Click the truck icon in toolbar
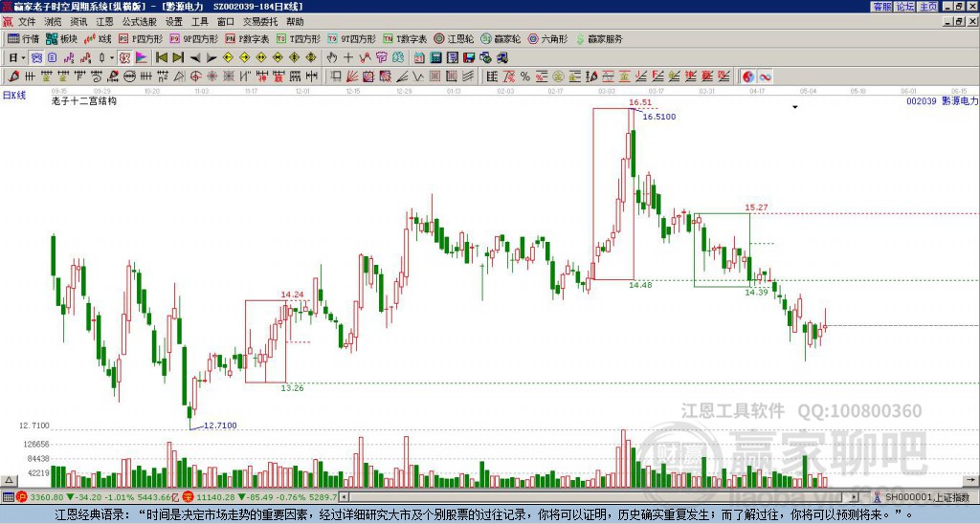Image resolution: width=980 pixels, height=524 pixels. 501,58
